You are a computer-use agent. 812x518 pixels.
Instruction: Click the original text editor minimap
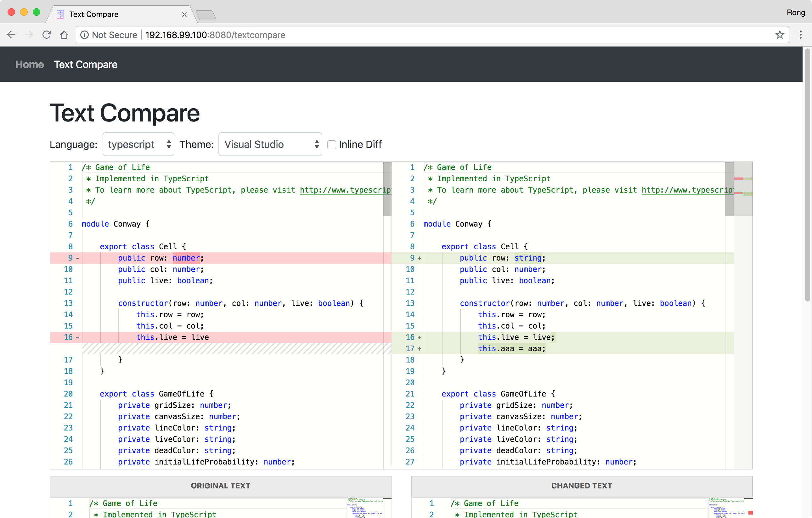pyautogui.click(x=365, y=508)
